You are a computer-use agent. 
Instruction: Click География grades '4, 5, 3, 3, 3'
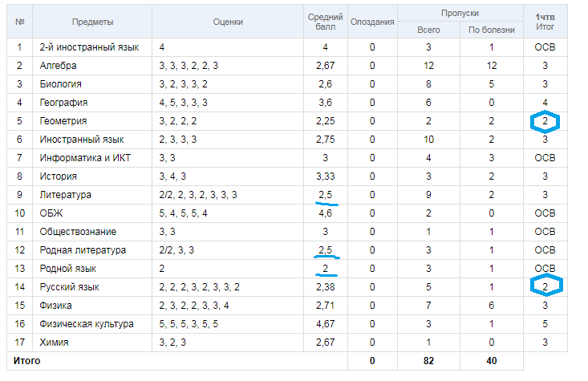[184, 103]
